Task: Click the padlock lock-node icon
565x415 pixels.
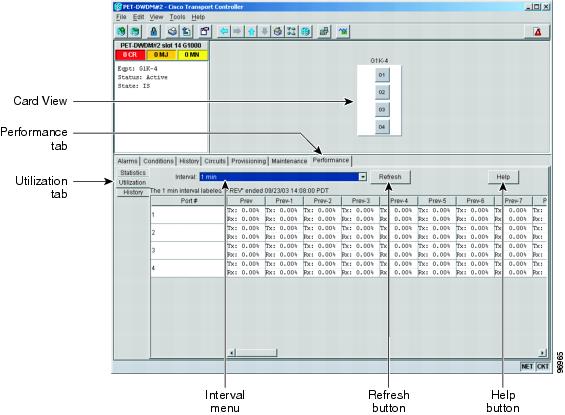Action: (x=154, y=31)
